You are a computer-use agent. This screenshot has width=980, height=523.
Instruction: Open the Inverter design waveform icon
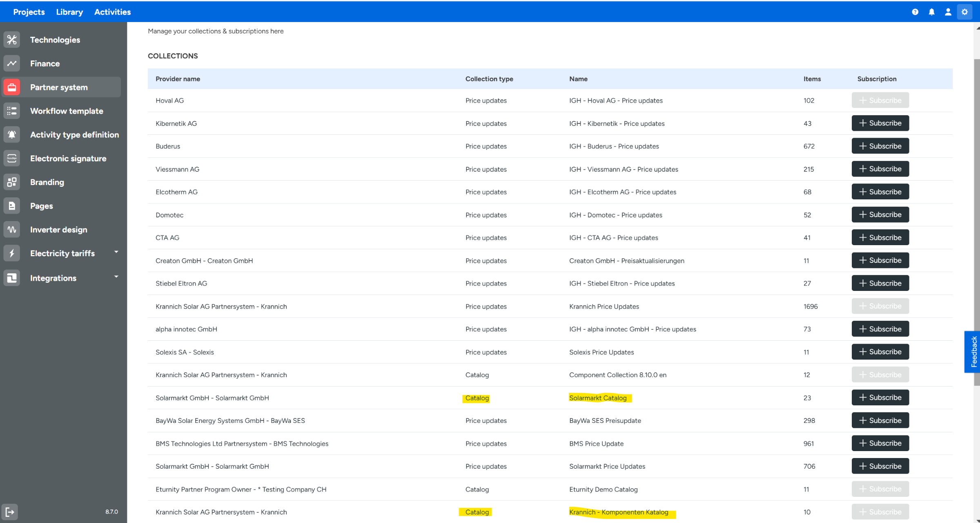12,229
